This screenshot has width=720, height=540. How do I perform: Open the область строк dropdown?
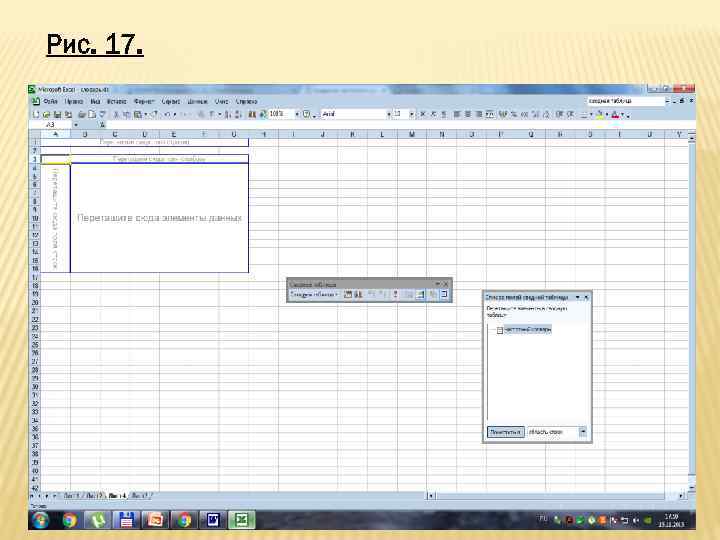point(582,432)
